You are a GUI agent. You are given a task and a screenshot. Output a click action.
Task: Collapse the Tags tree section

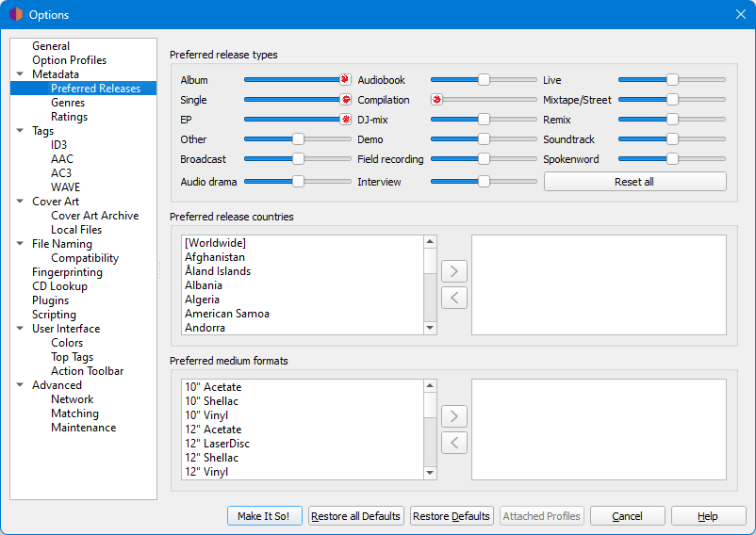point(20,131)
